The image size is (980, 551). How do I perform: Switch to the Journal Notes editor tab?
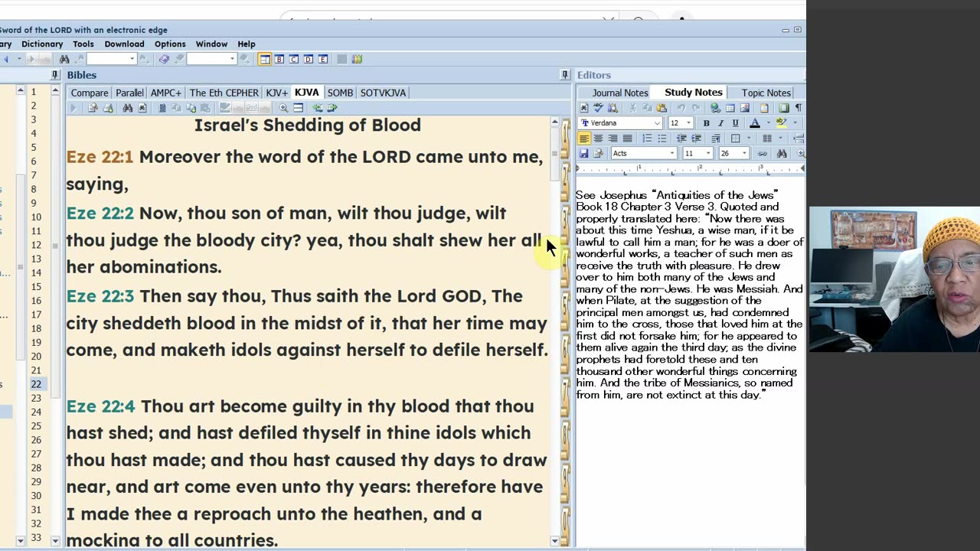tap(620, 93)
